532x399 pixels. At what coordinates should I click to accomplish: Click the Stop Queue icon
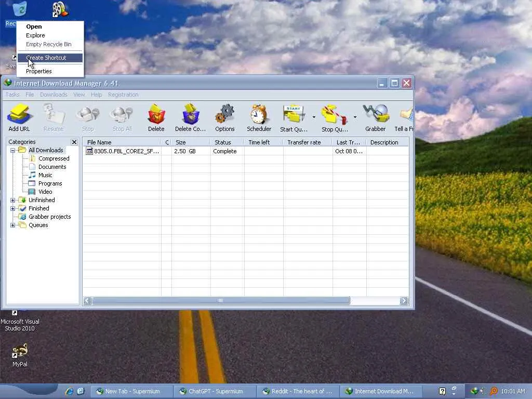335,117
